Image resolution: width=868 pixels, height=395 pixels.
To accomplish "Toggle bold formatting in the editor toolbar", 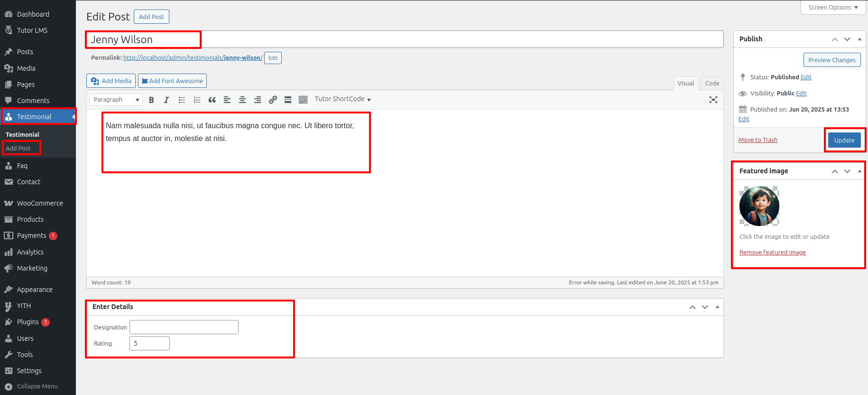I will coord(151,100).
